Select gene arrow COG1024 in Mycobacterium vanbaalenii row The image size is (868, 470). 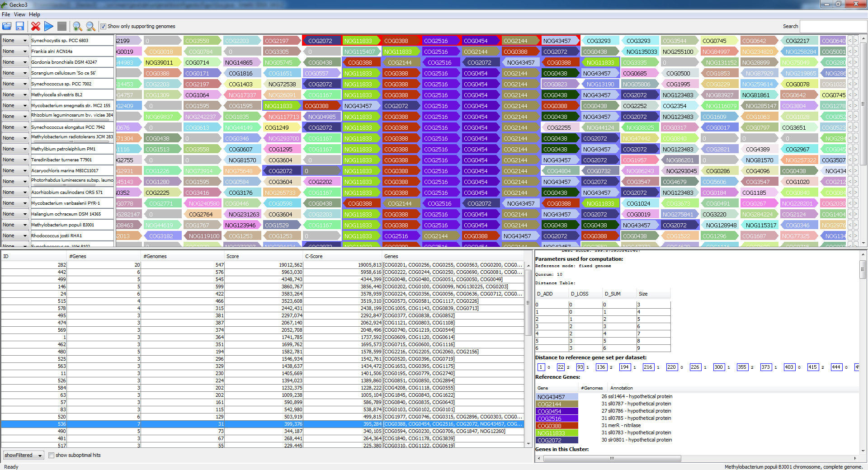tap(640, 203)
